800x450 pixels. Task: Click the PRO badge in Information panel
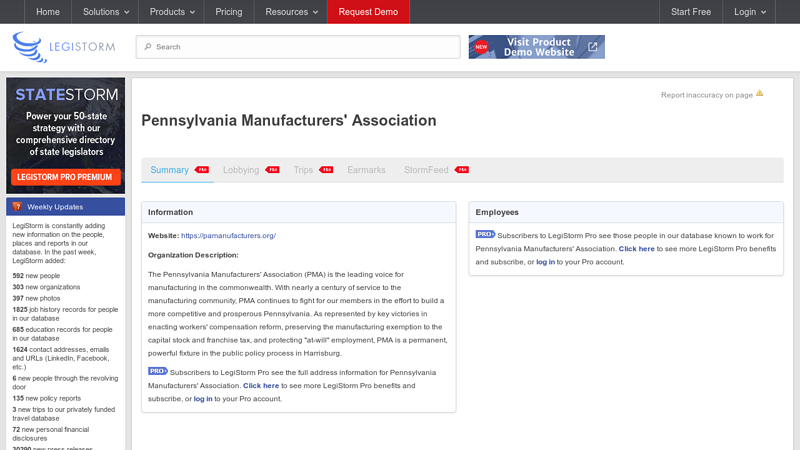tap(158, 371)
